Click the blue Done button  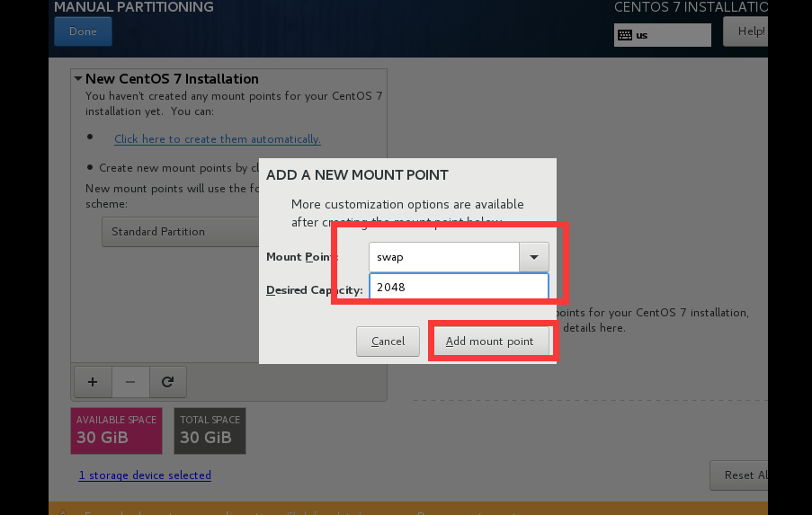tap(83, 31)
